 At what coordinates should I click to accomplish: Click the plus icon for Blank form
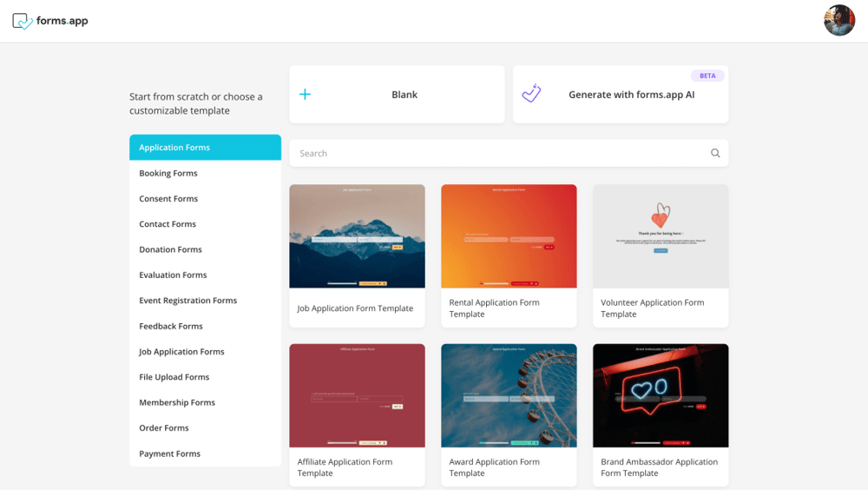point(305,94)
